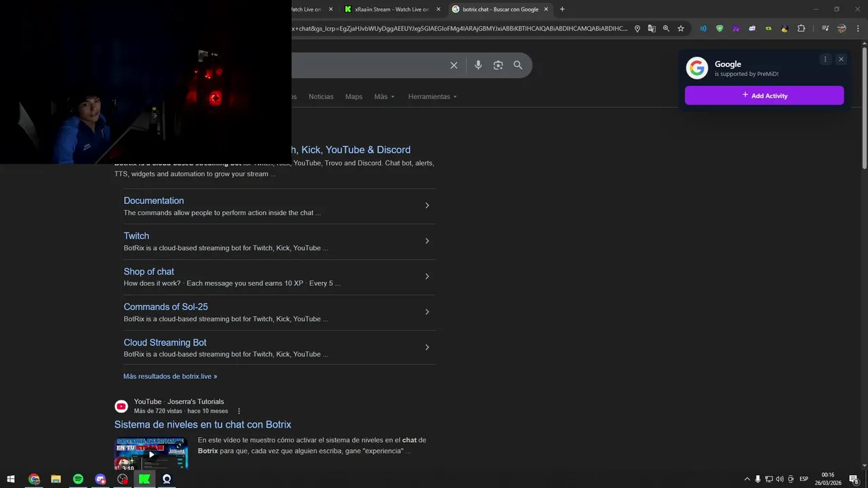Switch to the xRaaiin Stream tab

(392, 9)
